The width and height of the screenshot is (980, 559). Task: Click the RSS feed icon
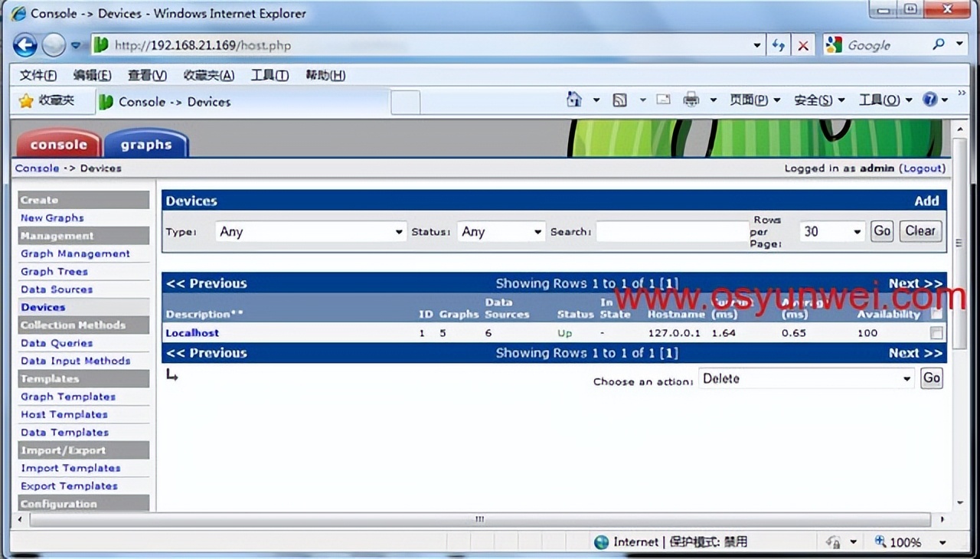point(620,100)
